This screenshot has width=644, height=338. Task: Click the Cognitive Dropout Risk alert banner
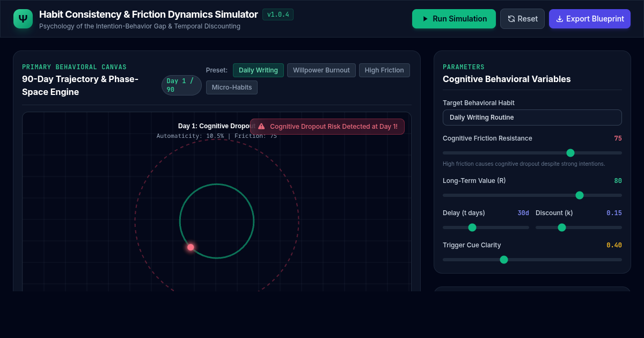tap(327, 127)
